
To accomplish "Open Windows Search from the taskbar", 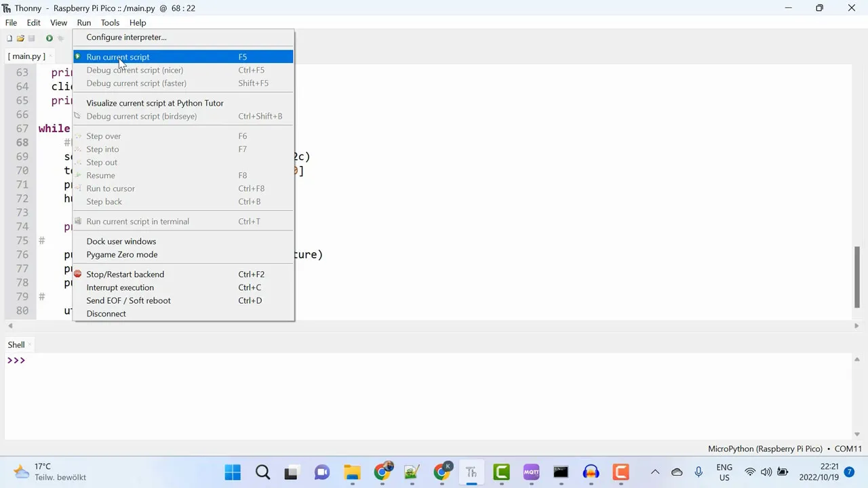I will coord(263,472).
